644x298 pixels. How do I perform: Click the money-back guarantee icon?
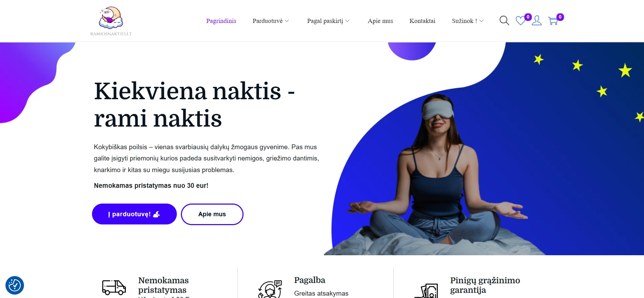point(426,291)
